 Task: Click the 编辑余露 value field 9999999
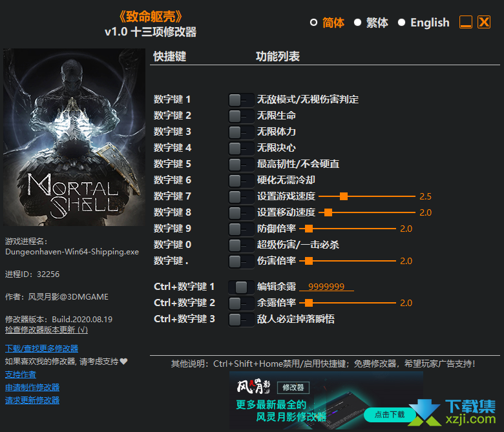(326, 287)
